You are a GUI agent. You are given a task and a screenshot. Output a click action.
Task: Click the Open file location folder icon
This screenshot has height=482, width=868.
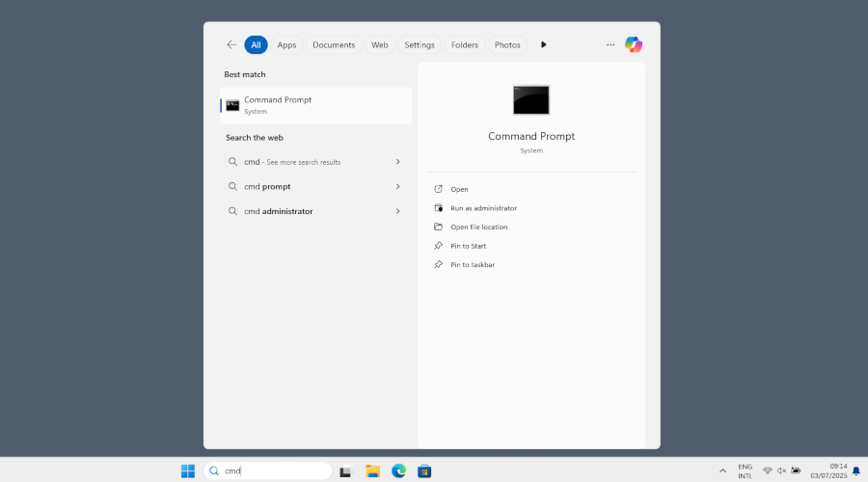click(439, 227)
